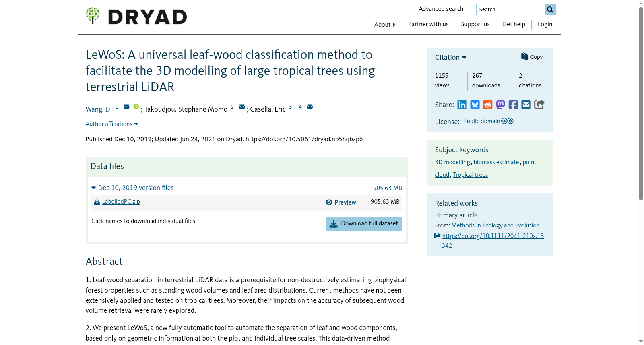Click affiliation footnote 2 for Takoudjou
644x345 pixels.
232,107
